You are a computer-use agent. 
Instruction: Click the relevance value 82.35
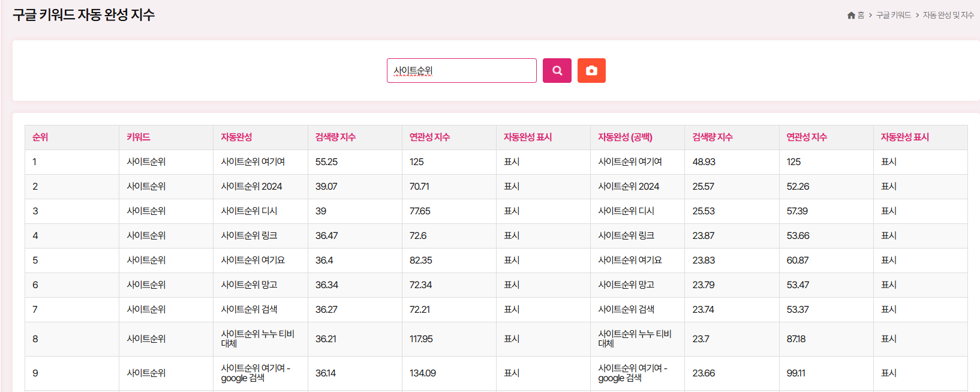point(420,261)
